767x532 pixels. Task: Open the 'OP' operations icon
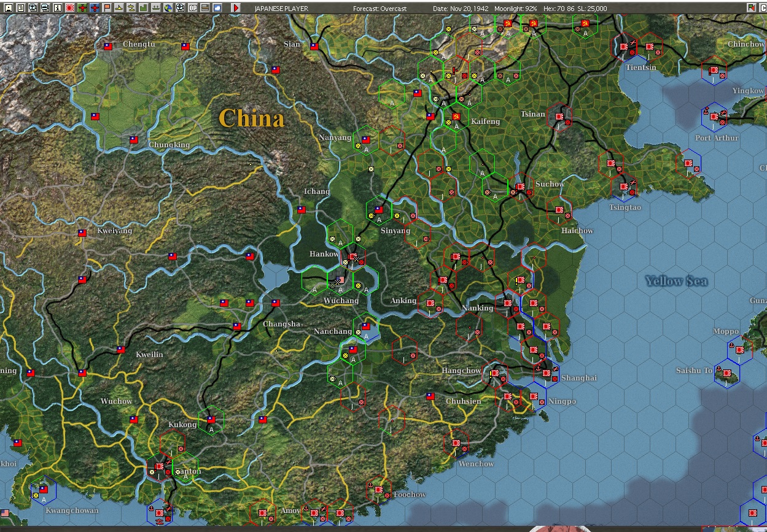click(x=193, y=8)
